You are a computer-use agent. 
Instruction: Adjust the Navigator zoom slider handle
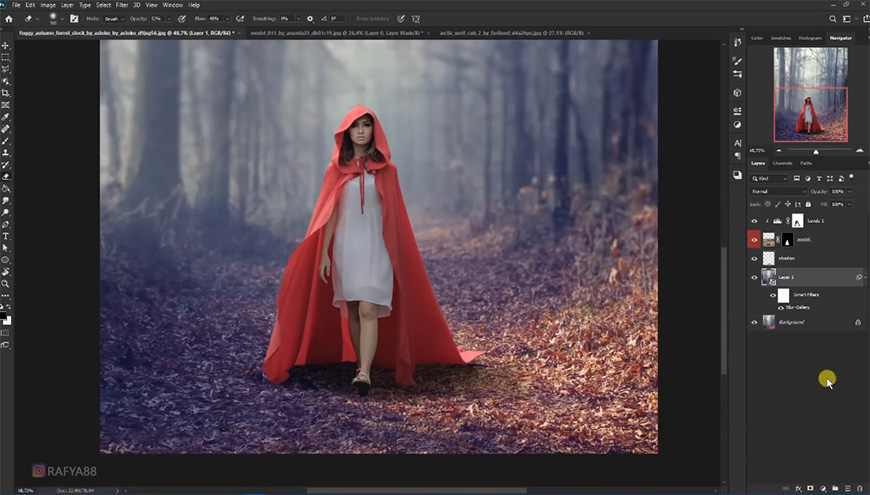[816, 152]
